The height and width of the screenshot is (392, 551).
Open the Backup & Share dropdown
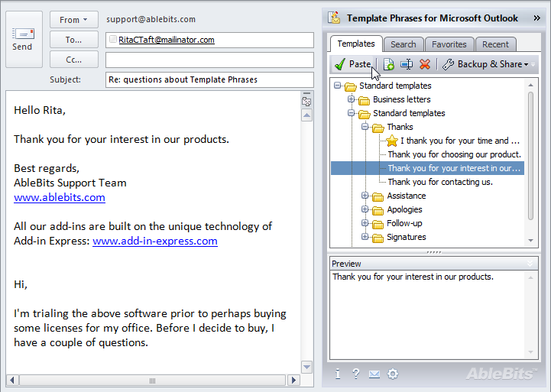coord(485,64)
